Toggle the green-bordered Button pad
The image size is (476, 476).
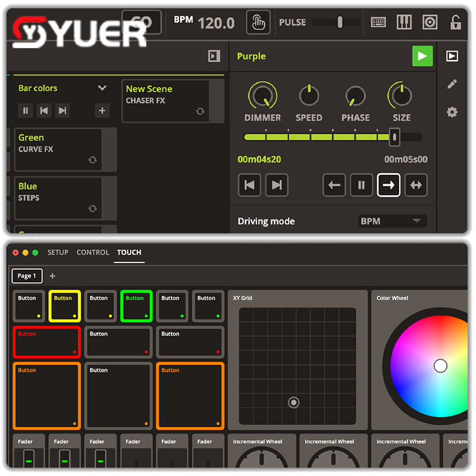click(136, 306)
